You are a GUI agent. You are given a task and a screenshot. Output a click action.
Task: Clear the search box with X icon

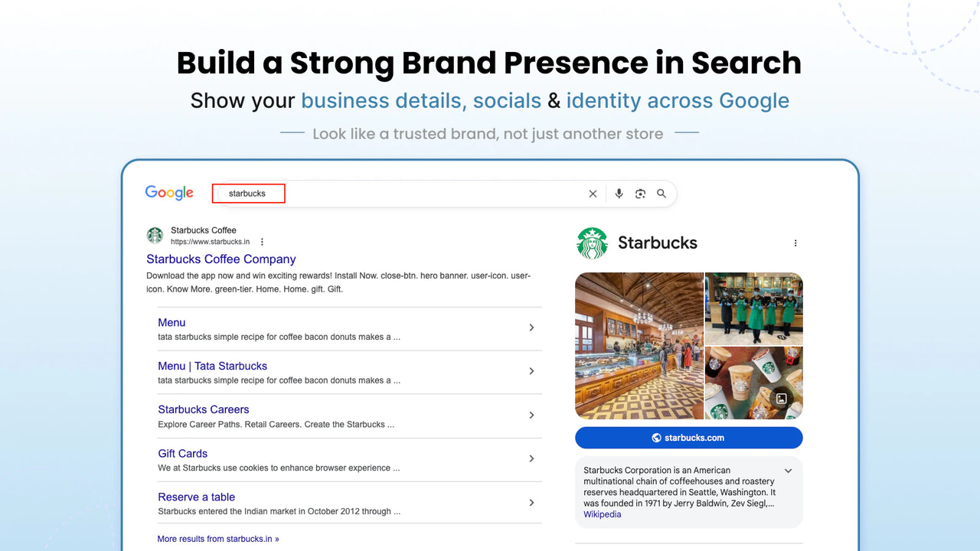tap(593, 194)
